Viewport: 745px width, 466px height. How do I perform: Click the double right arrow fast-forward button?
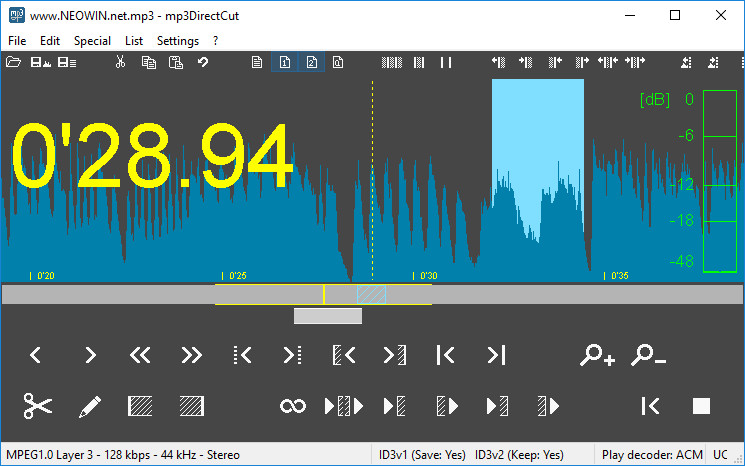[191, 355]
